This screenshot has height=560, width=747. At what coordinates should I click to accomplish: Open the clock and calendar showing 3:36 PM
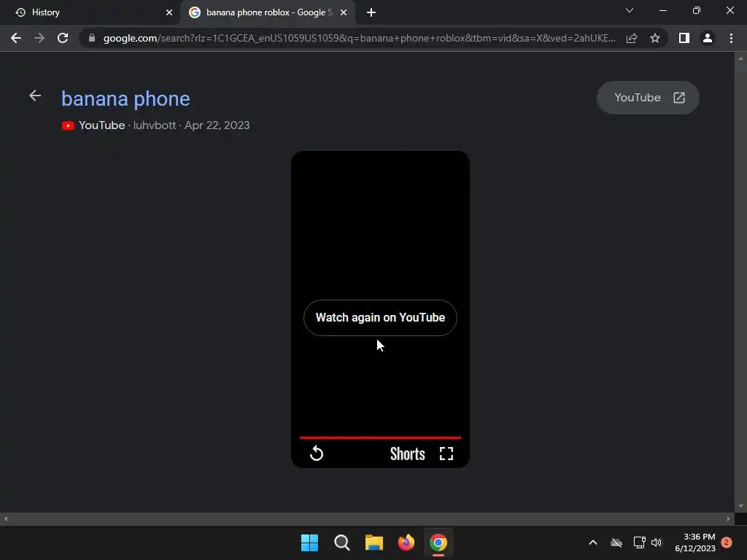click(695, 542)
